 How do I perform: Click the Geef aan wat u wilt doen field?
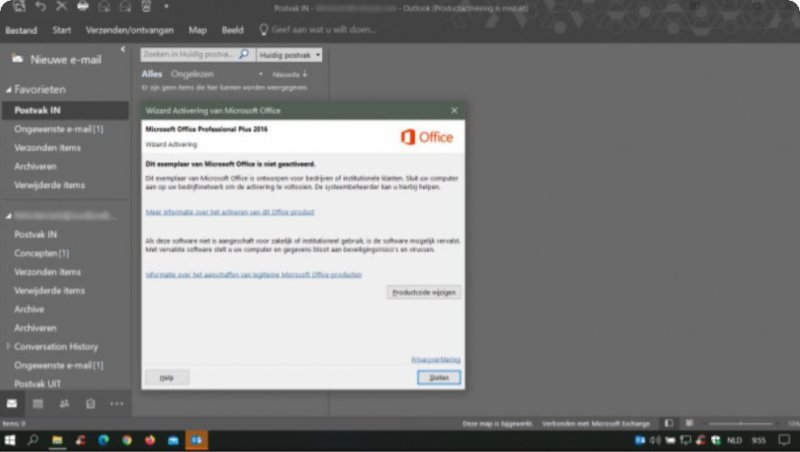323,30
